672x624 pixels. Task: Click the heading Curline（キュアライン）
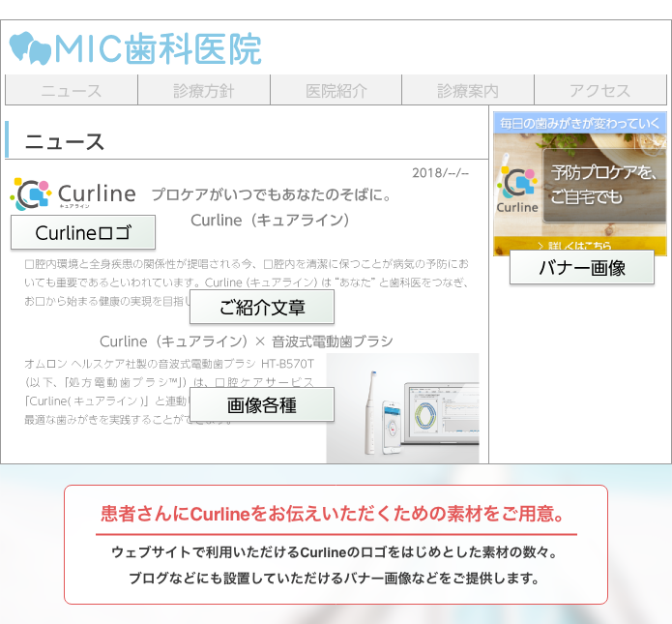270,220
